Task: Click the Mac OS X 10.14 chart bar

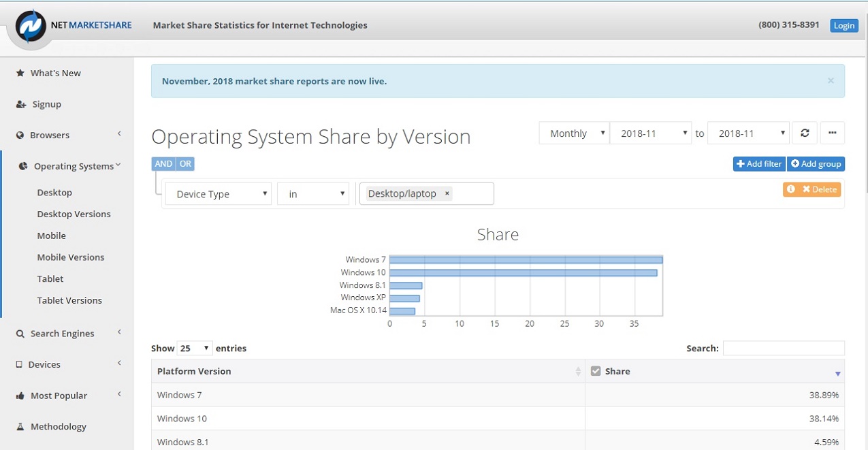Action: click(402, 311)
